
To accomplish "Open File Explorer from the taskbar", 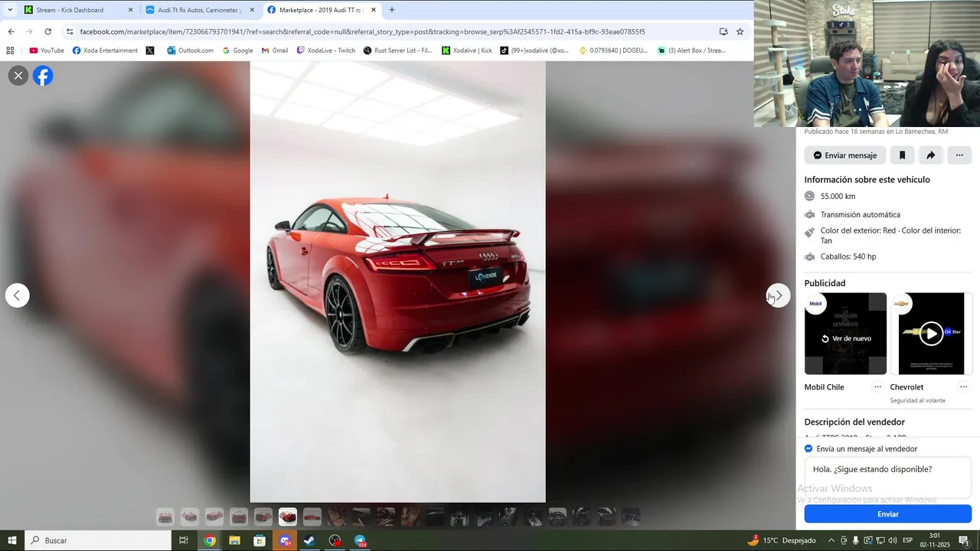I will point(234,540).
